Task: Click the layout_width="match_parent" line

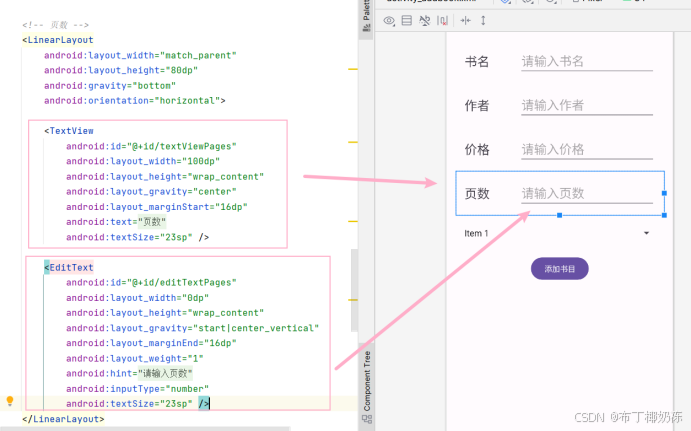Action: 140,56
